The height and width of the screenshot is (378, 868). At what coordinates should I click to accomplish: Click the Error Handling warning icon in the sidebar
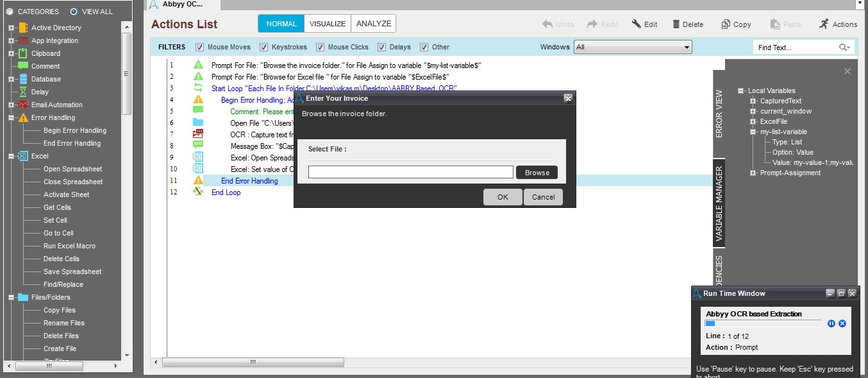coord(23,117)
